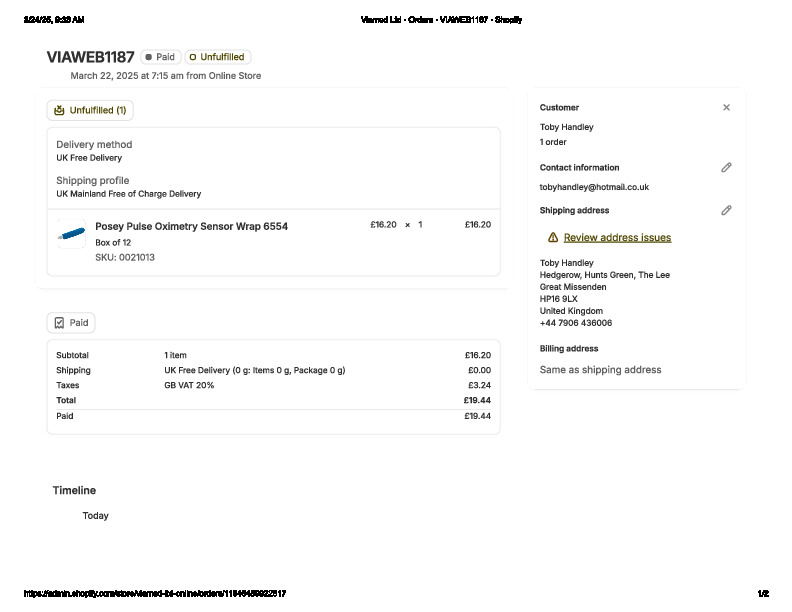Edit contact information with the pencil icon

pos(726,168)
